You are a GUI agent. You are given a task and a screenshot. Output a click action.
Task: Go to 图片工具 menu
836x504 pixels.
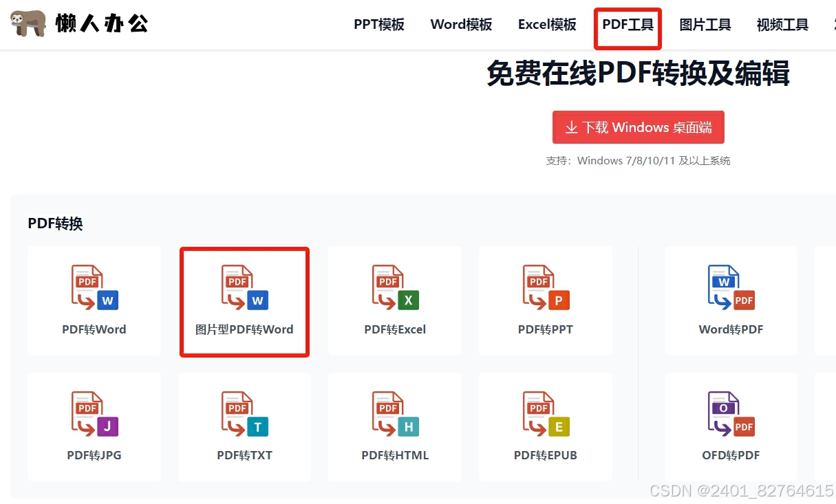pyautogui.click(x=705, y=25)
